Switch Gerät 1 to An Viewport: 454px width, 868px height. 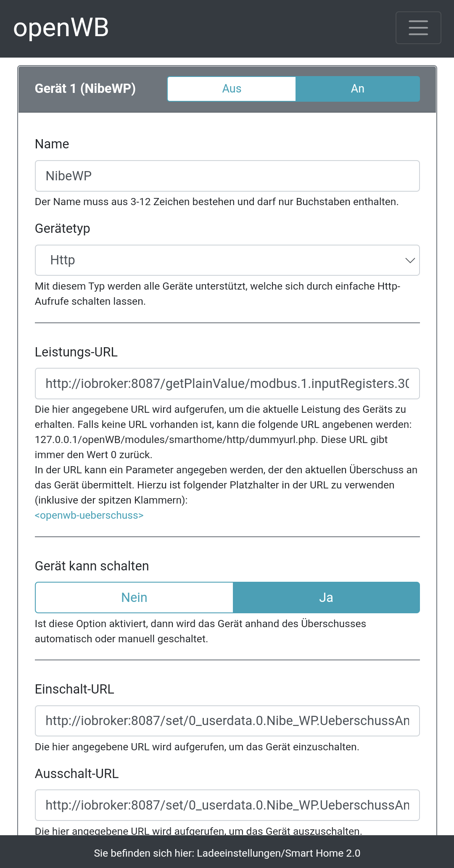(357, 89)
